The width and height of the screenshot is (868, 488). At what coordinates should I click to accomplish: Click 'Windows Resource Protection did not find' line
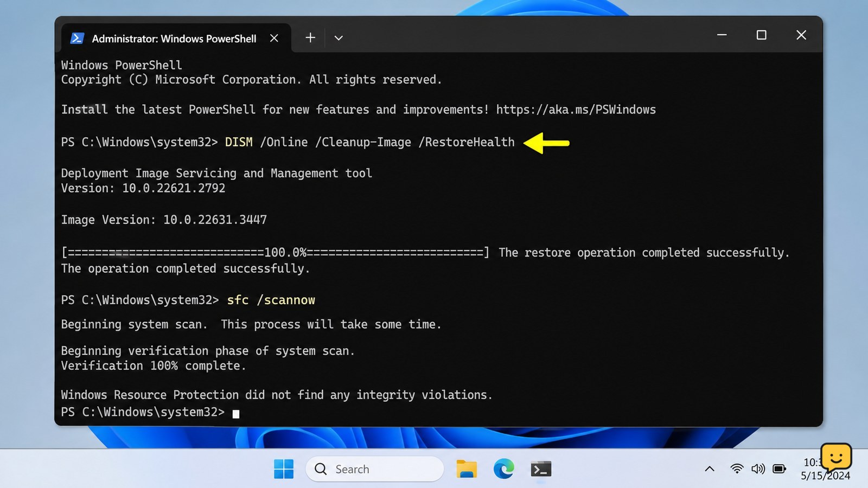click(x=276, y=395)
